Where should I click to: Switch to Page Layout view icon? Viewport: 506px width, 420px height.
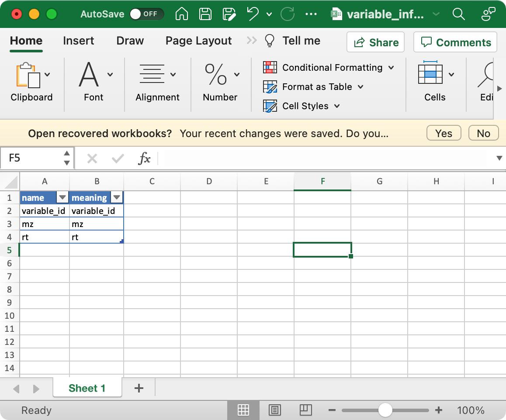click(274, 410)
